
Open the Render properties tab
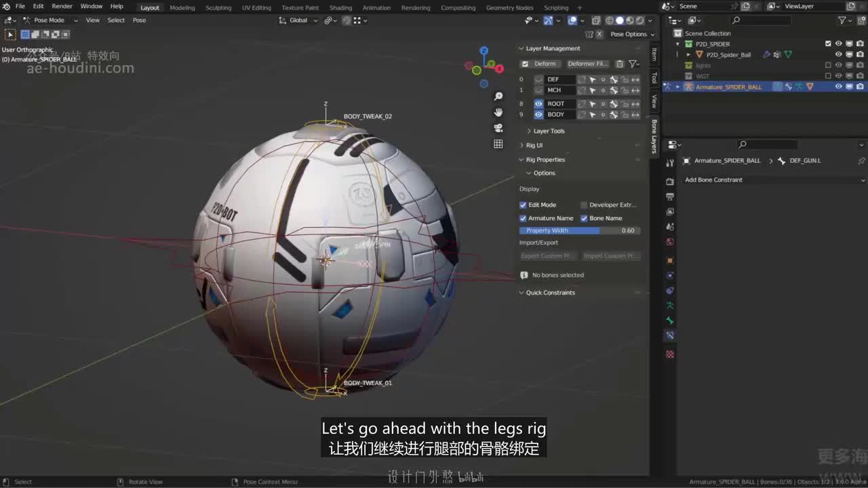click(670, 182)
